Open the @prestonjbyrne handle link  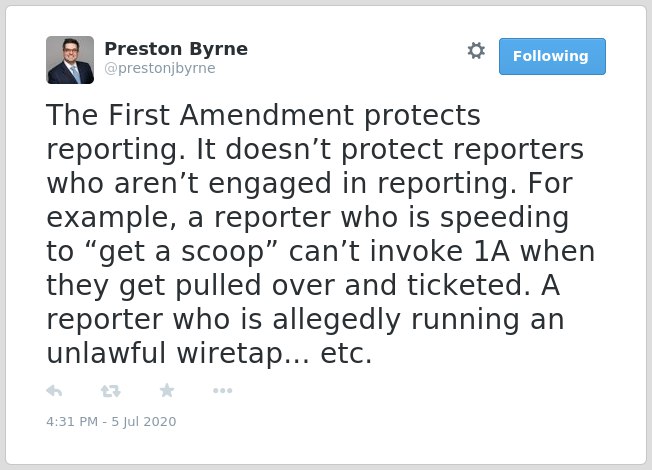pos(160,68)
